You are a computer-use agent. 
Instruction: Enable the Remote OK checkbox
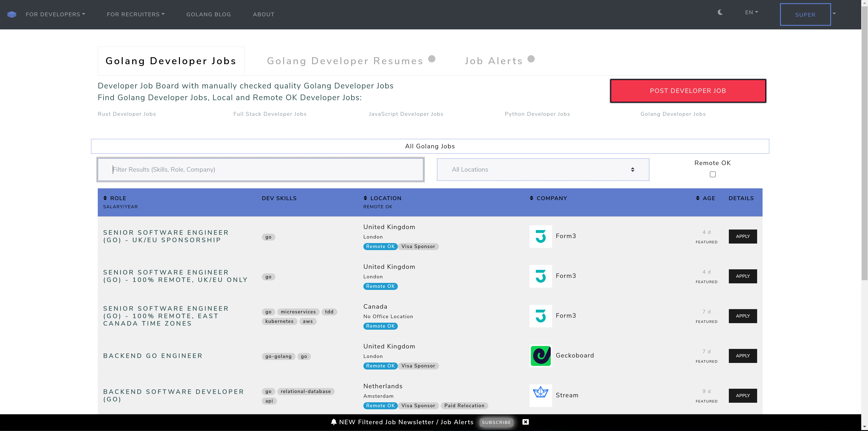(x=712, y=174)
